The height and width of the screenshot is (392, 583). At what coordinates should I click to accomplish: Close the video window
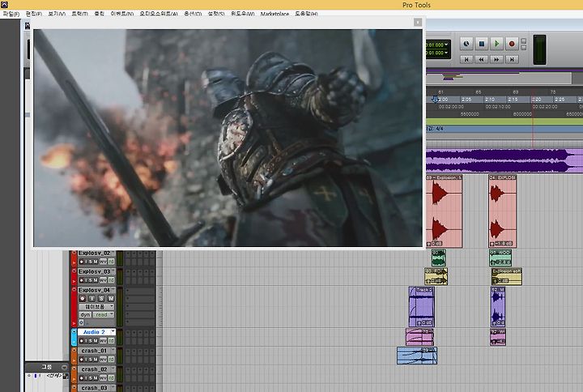click(418, 23)
